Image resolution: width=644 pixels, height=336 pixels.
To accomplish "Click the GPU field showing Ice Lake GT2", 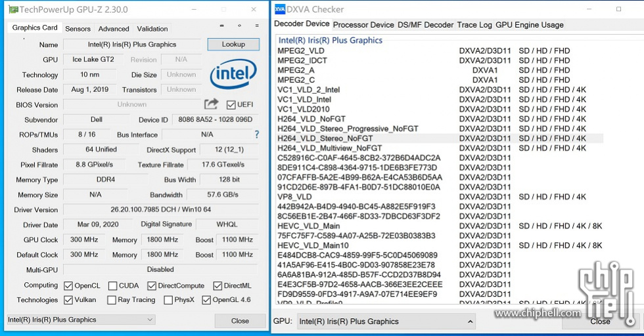I will click(x=93, y=60).
